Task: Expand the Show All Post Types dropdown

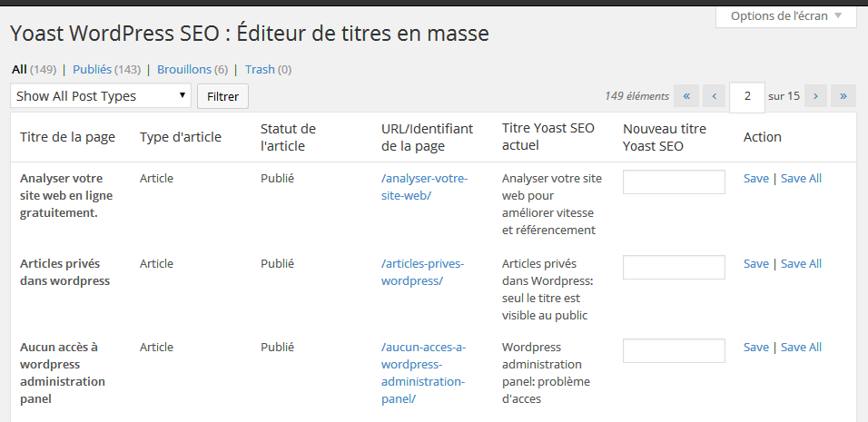Action: point(101,95)
